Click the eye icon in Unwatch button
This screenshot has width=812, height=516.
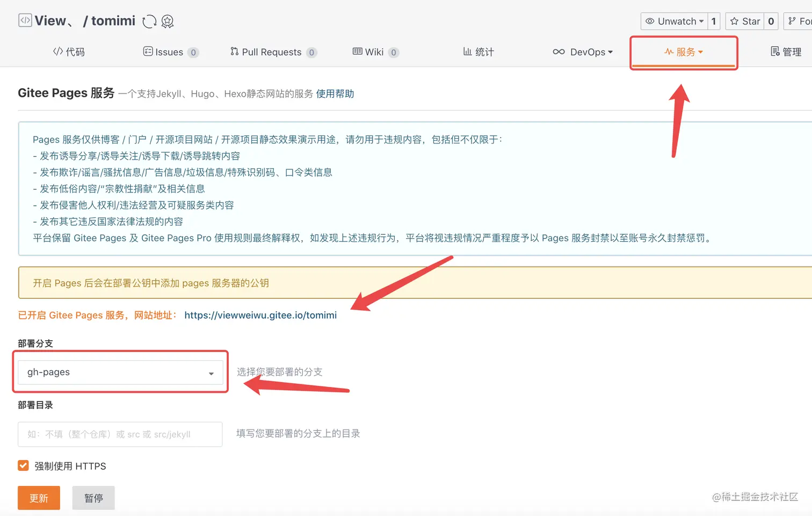click(650, 21)
